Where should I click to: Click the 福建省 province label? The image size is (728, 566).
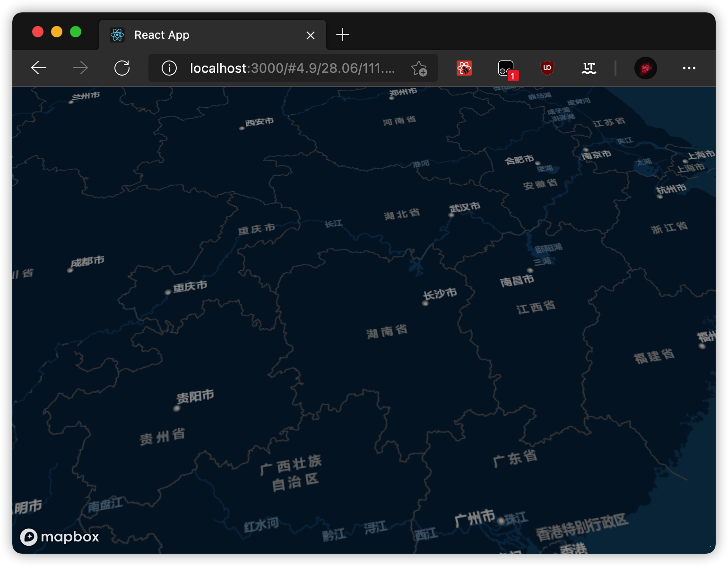coord(654,356)
